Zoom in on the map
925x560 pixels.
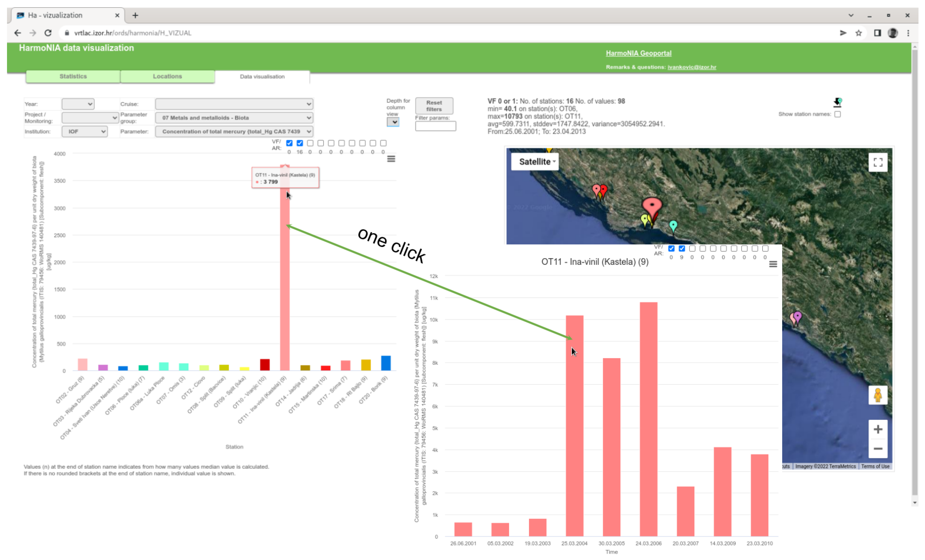[x=877, y=429]
